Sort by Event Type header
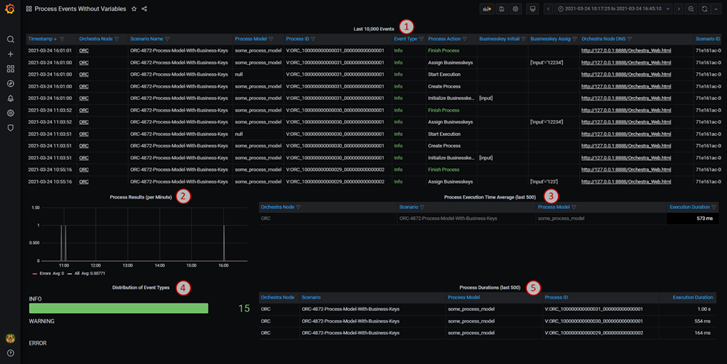The image size is (727, 364). pyautogui.click(x=406, y=39)
